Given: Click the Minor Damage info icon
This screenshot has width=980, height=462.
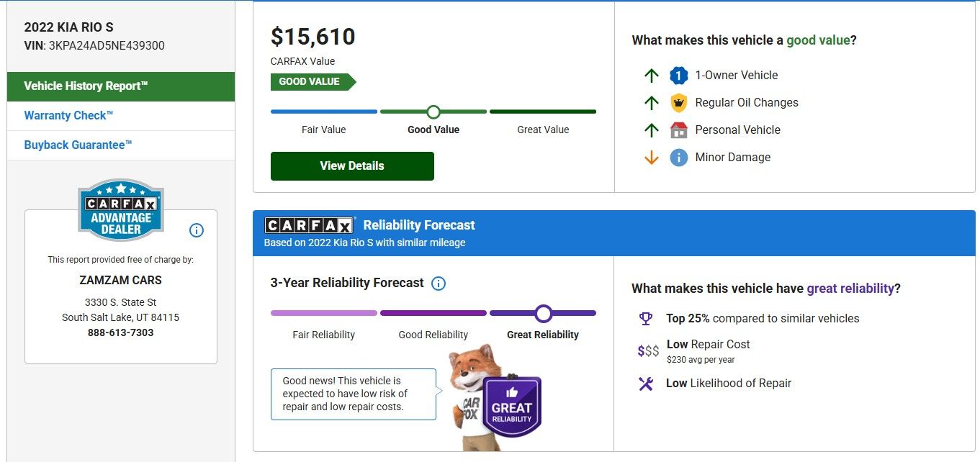Looking at the screenshot, I should 678,158.
